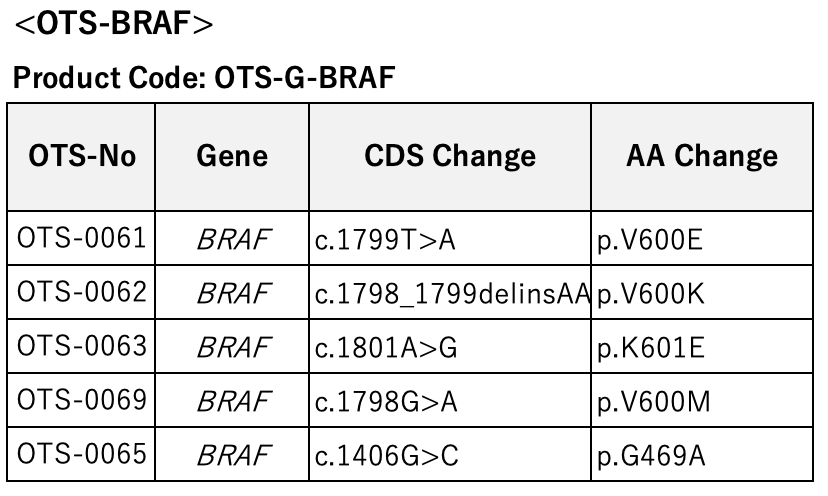Click the c.1798G>A cell
This screenshot has width=828, height=496.
coord(450,400)
